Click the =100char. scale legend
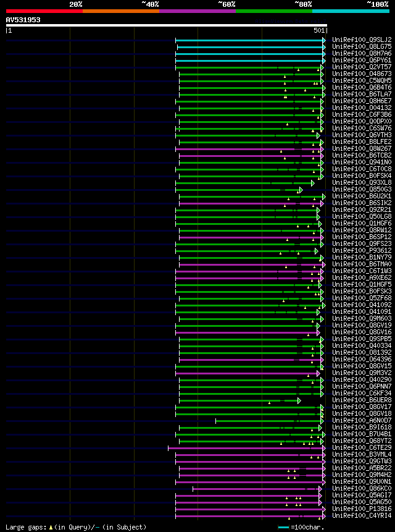 point(301,527)
